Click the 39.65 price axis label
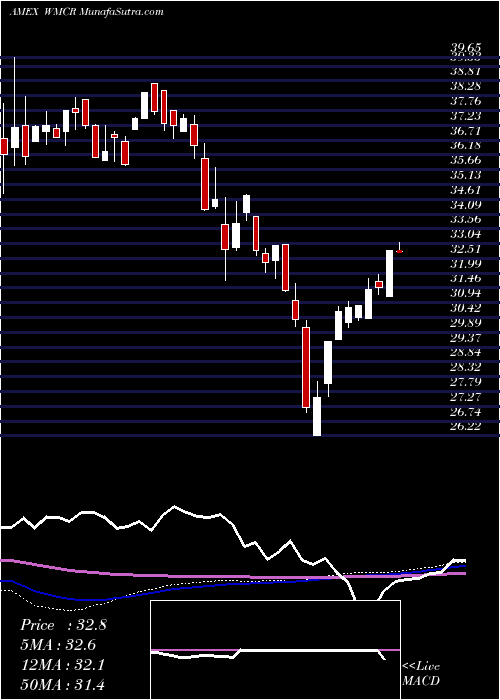Viewport: 500px width, 700px height. pyautogui.click(x=465, y=48)
